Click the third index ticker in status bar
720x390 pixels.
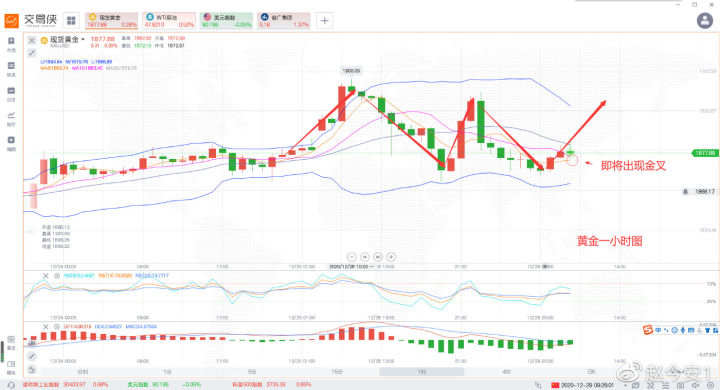click(271, 384)
